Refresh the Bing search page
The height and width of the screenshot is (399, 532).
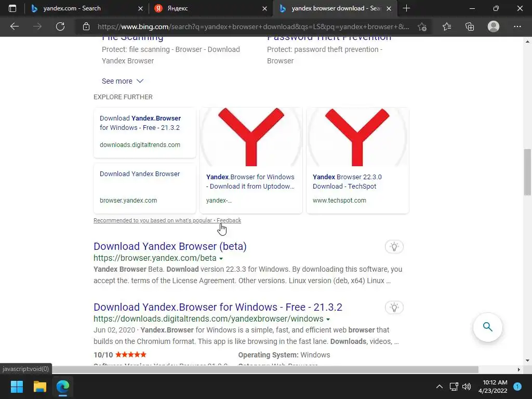(x=60, y=26)
